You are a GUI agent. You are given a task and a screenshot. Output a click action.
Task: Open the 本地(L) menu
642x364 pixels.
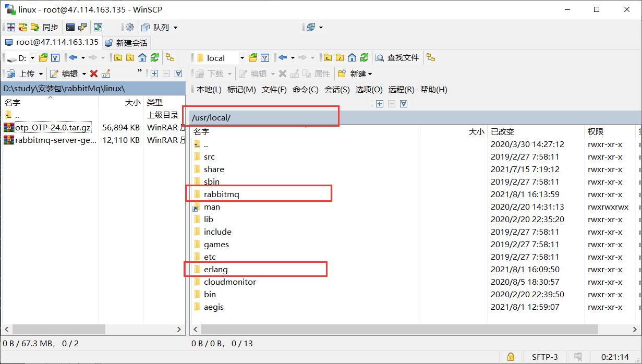[209, 90]
